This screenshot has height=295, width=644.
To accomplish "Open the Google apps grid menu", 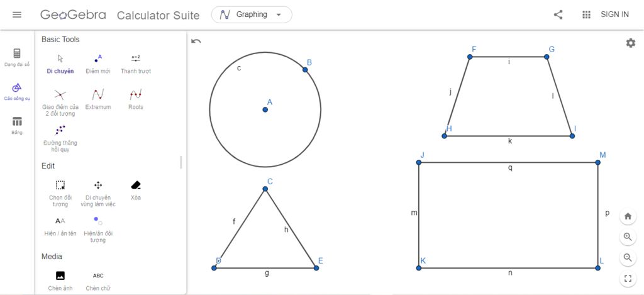I will click(x=586, y=14).
